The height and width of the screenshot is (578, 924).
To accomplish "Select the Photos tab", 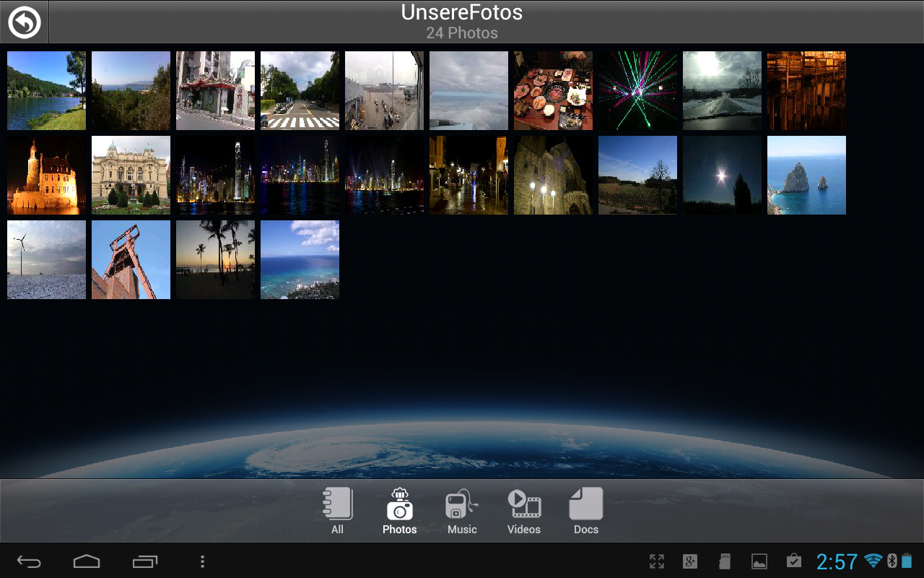I will pos(399,511).
